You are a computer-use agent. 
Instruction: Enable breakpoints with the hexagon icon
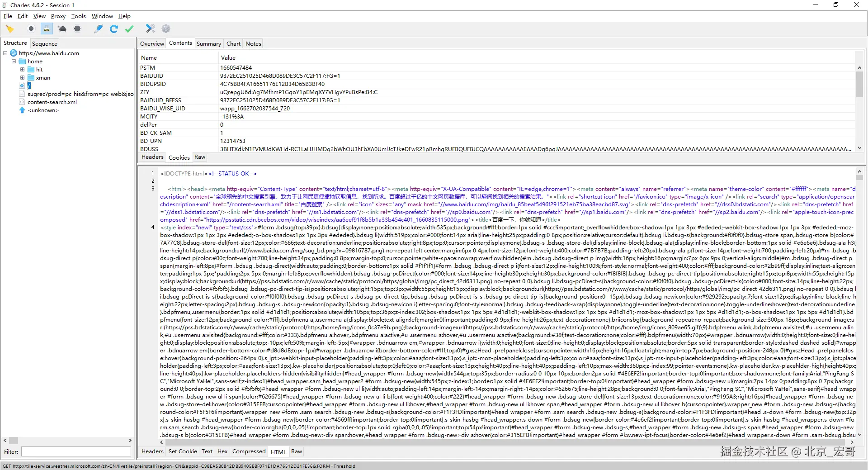click(77, 29)
